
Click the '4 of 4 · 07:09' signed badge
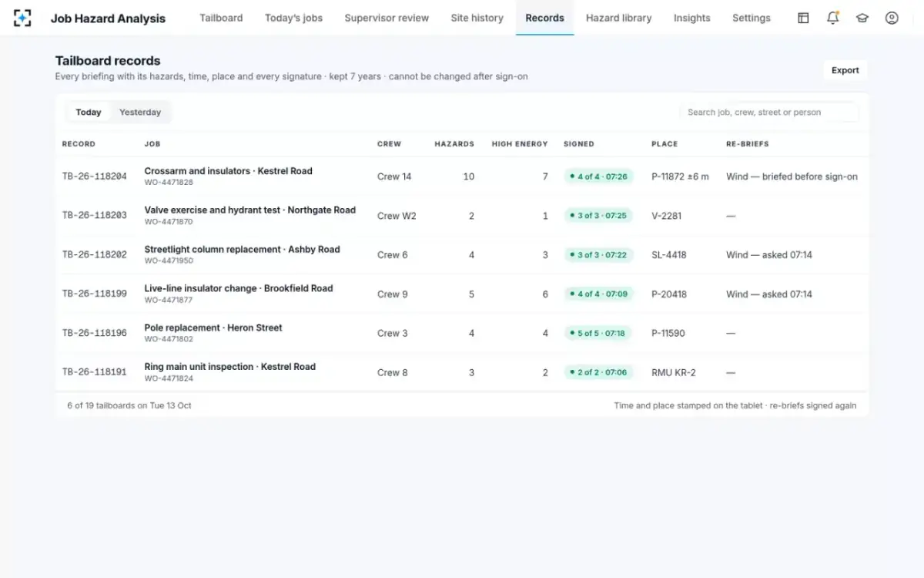coord(598,294)
